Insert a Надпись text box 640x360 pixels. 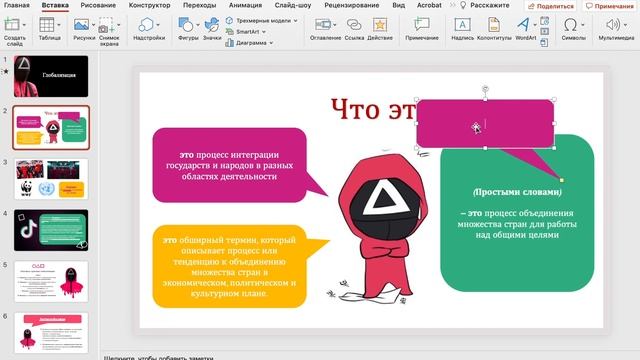click(462, 25)
